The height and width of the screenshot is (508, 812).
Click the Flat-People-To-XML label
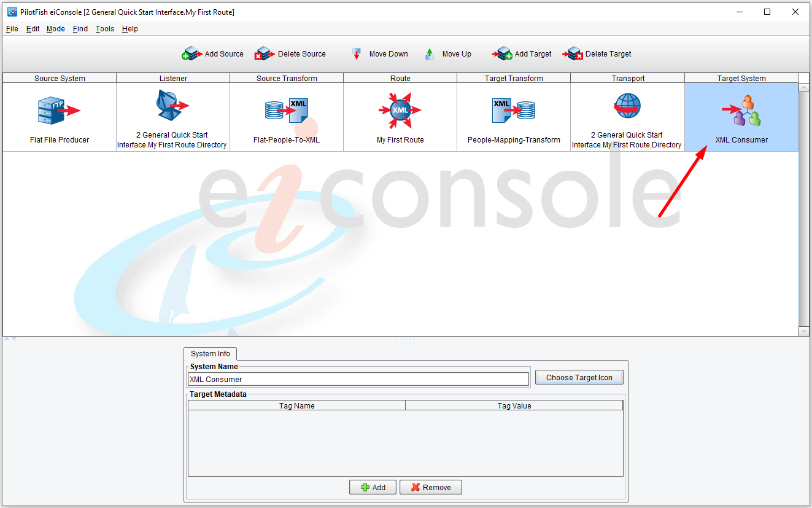coord(287,140)
